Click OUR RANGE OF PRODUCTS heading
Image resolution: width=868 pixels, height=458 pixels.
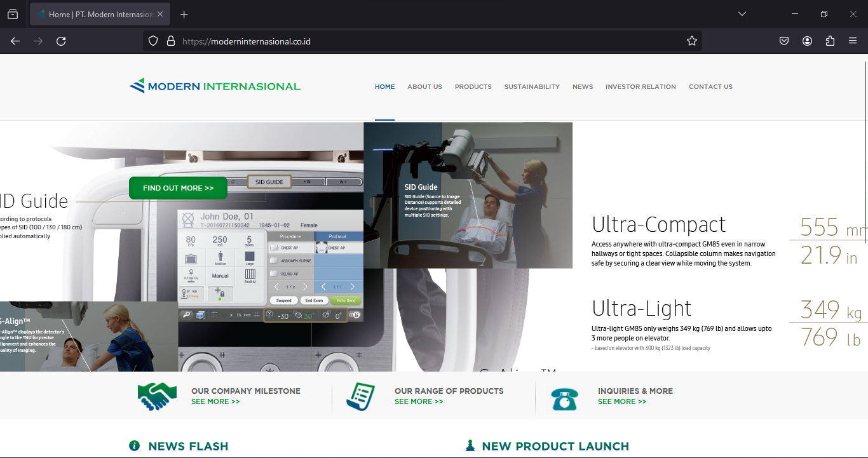(449, 391)
